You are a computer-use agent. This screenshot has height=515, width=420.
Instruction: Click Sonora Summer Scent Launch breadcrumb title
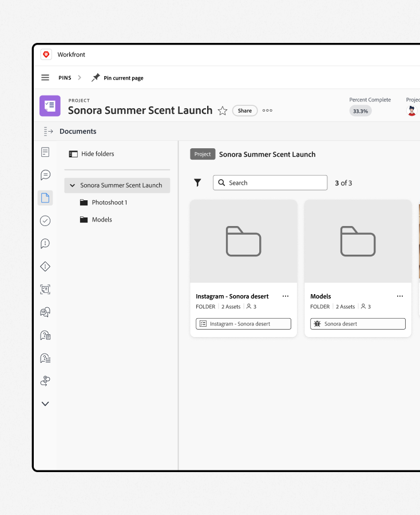(267, 154)
